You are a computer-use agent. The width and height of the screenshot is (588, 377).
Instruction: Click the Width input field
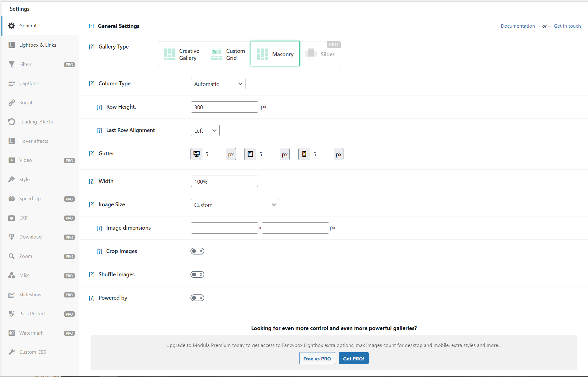click(224, 181)
